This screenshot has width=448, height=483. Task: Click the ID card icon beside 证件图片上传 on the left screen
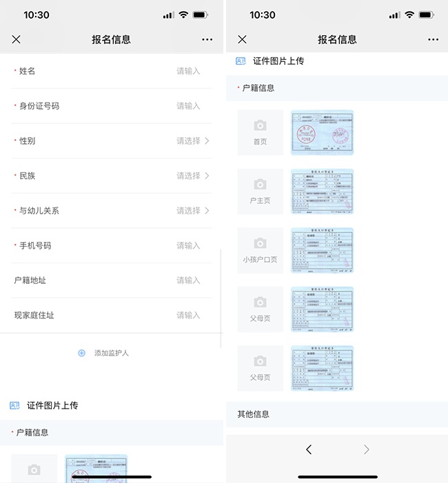pos(14,405)
